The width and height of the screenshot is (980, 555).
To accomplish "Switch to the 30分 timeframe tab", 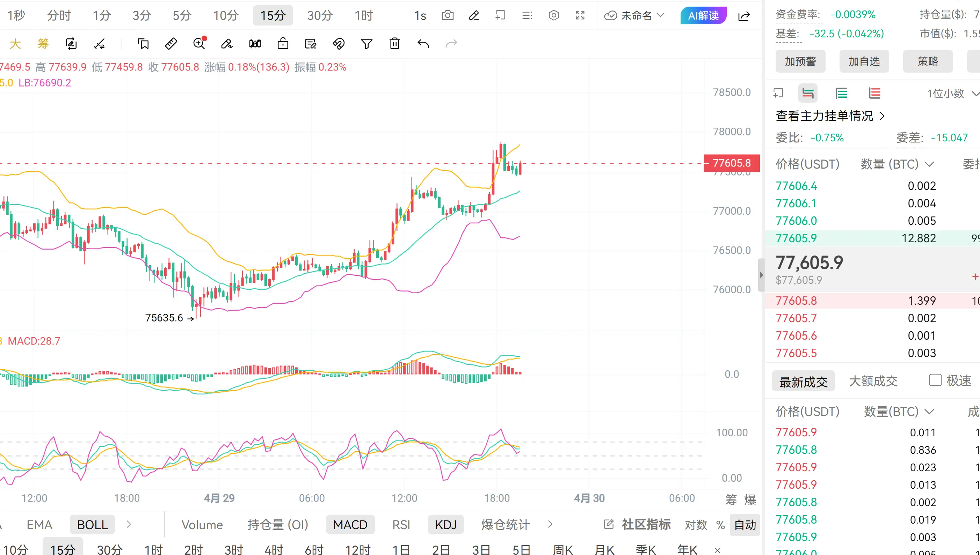I will coord(320,16).
